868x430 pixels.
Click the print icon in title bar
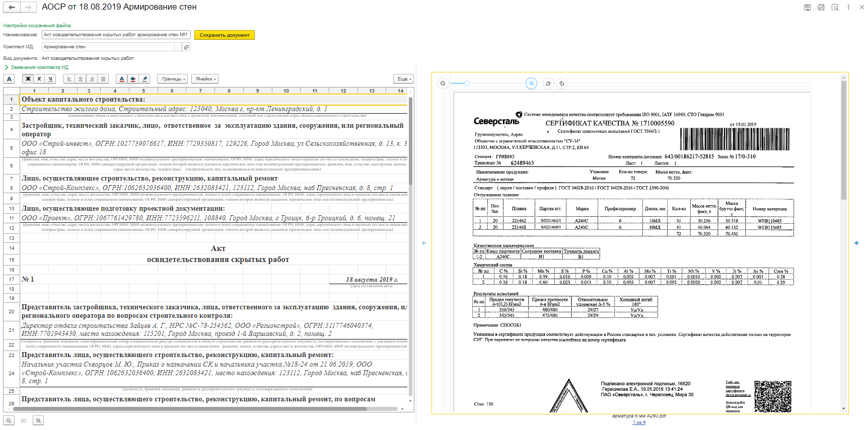click(821, 8)
